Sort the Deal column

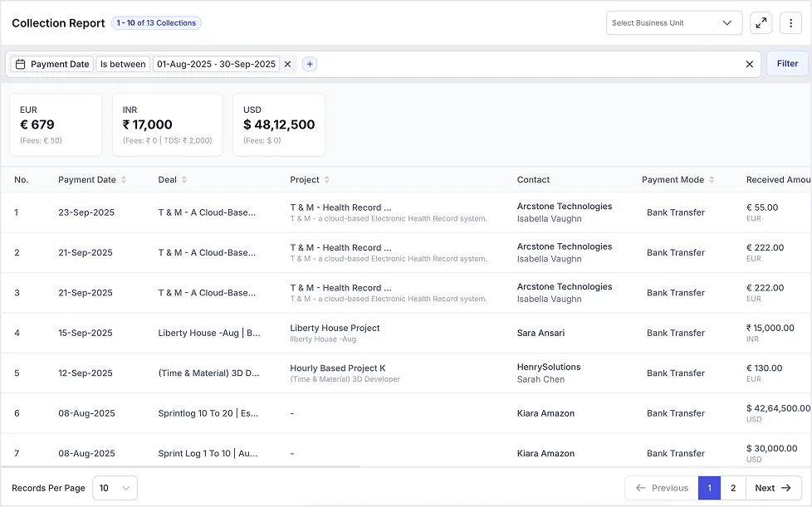[183, 179]
